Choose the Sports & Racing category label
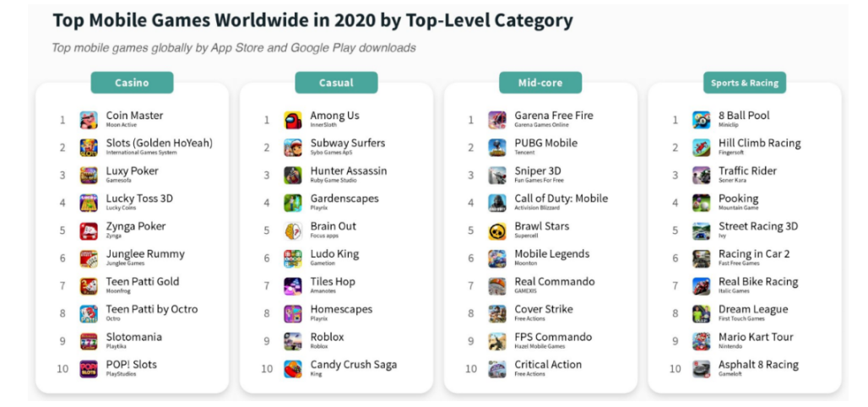The width and height of the screenshot is (868, 407). coord(745,83)
